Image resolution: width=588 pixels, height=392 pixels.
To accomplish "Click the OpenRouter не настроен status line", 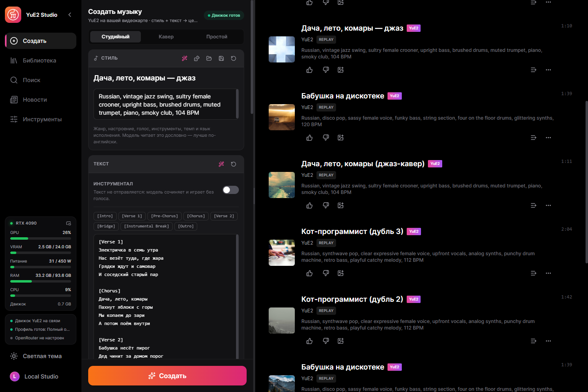I will click(40, 338).
